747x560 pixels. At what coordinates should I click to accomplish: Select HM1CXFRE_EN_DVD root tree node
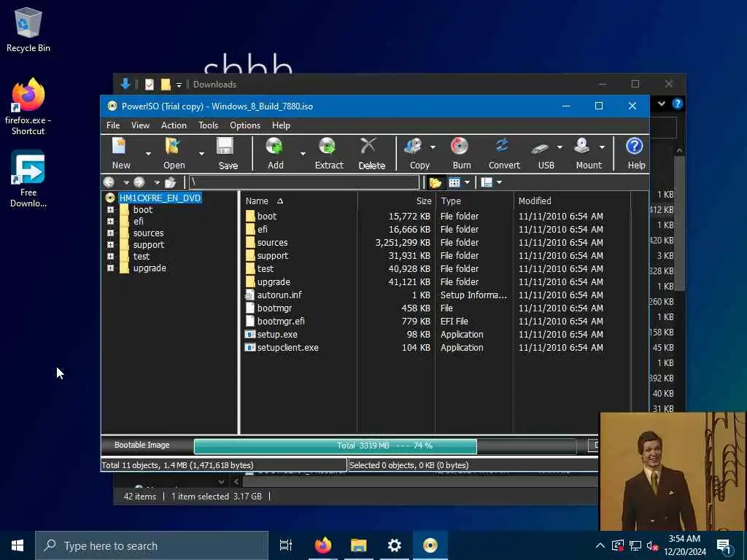coord(160,198)
